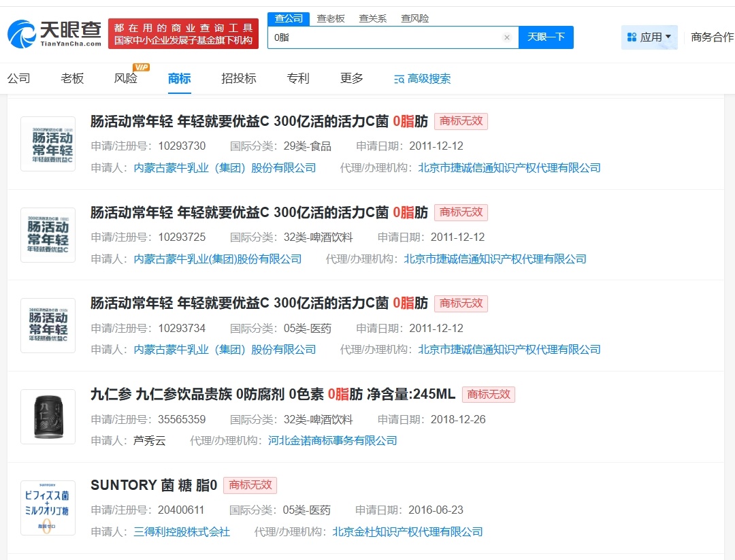Open the 九仁参 can trademark thumbnail

[x=48, y=416]
